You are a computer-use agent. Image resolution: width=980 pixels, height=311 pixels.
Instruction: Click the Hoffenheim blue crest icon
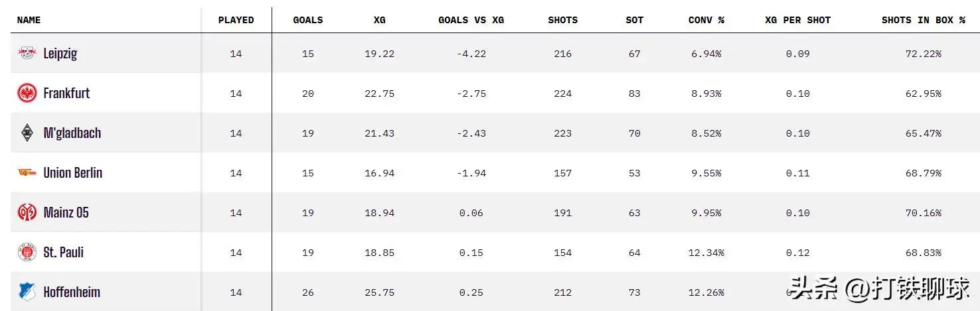coord(27,292)
